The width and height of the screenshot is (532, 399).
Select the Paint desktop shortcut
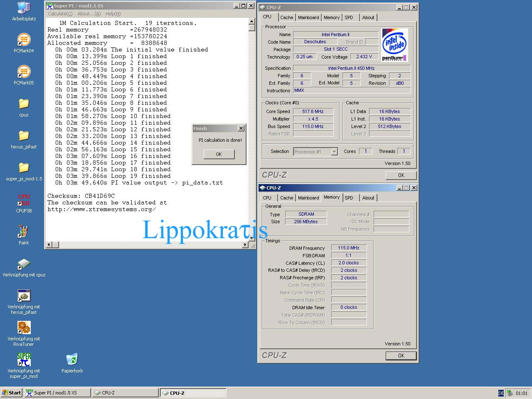24,235
